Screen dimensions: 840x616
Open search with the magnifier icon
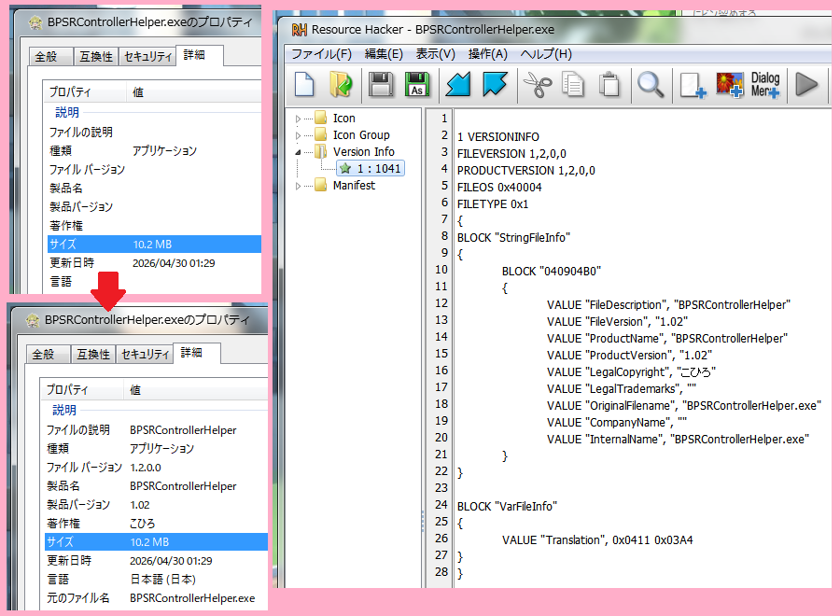pos(651,85)
